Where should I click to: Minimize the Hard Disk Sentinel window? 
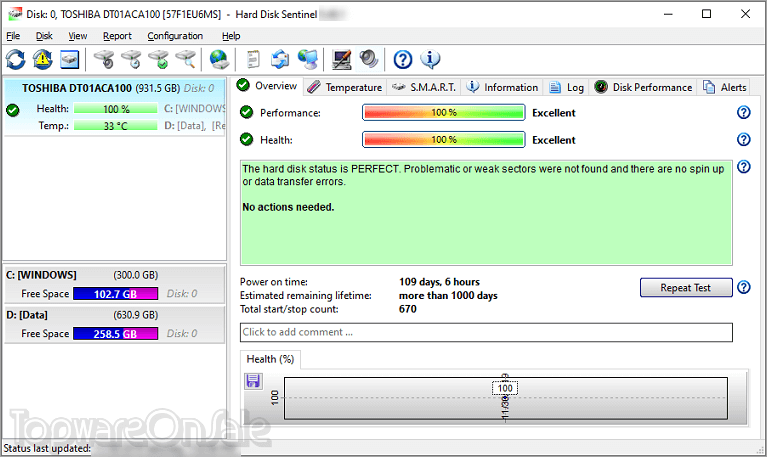click(668, 14)
